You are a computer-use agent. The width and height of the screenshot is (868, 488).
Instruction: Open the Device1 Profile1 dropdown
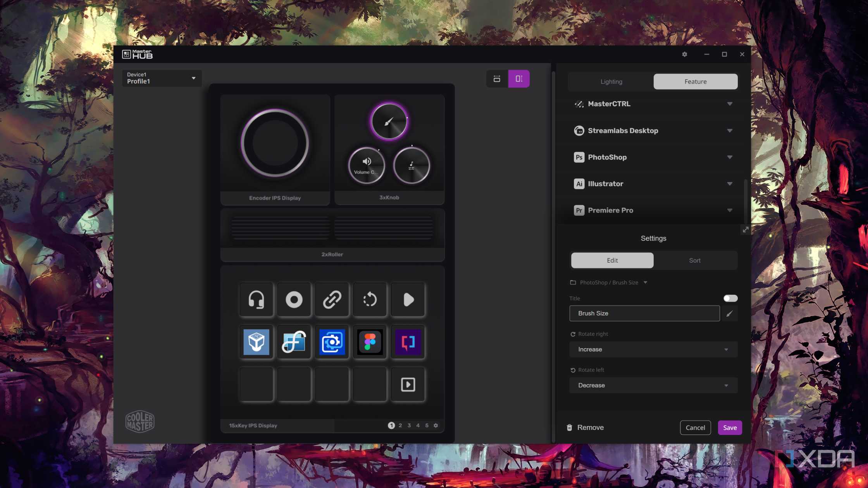pyautogui.click(x=162, y=78)
